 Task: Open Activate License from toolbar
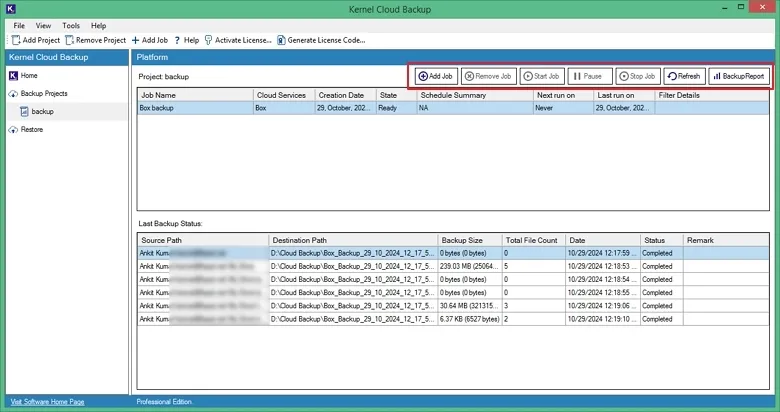pos(238,40)
